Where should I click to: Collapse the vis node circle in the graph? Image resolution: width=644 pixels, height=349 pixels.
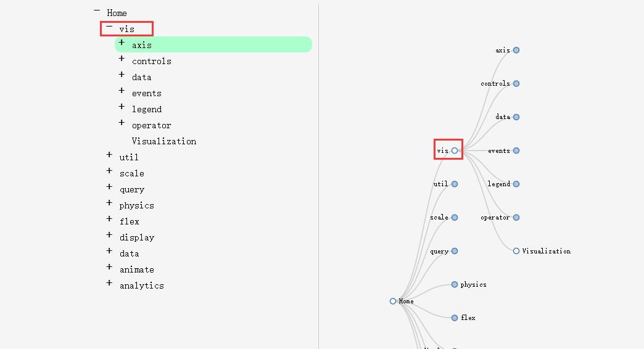pos(455,150)
